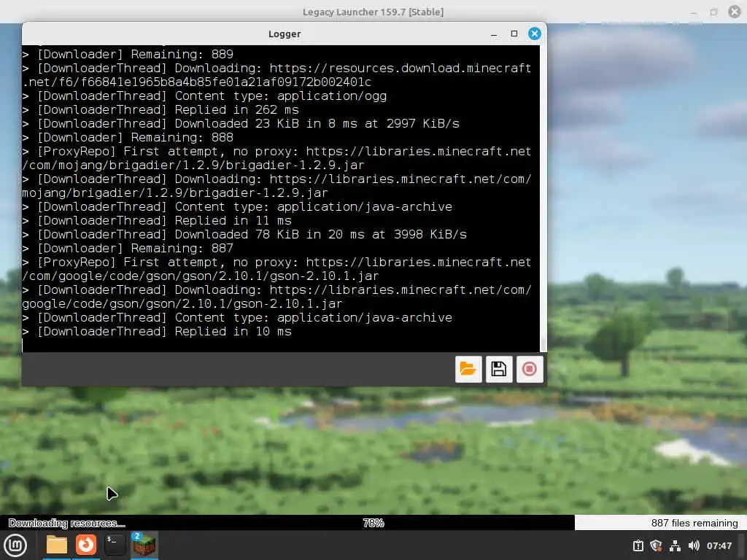The height and width of the screenshot is (560, 747).
Task: Maximize the Legacy Launcher main window
Action: pyautogui.click(x=713, y=12)
